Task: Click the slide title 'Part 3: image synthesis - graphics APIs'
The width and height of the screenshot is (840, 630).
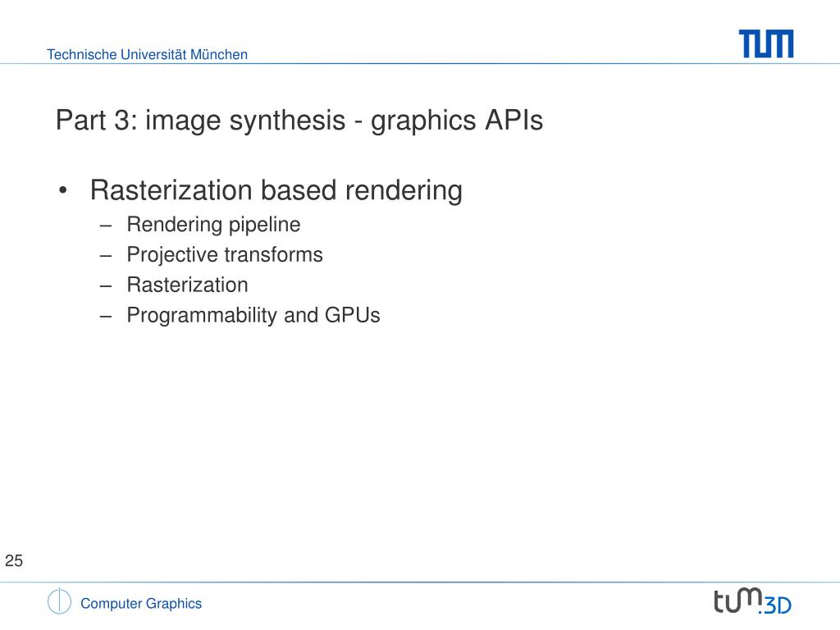Action: tap(299, 121)
